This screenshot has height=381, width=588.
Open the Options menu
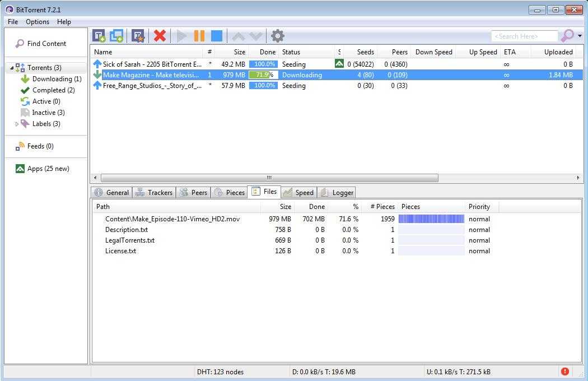38,22
